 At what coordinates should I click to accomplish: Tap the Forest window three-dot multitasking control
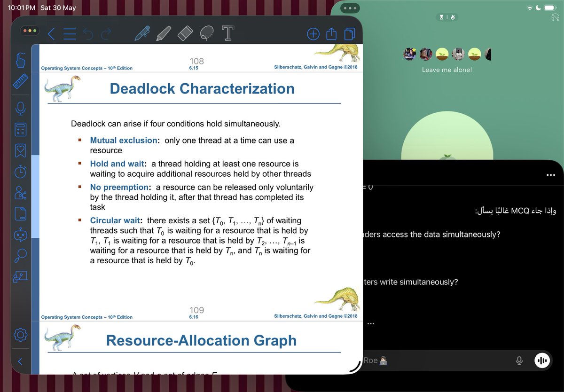pyautogui.click(x=350, y=8)
